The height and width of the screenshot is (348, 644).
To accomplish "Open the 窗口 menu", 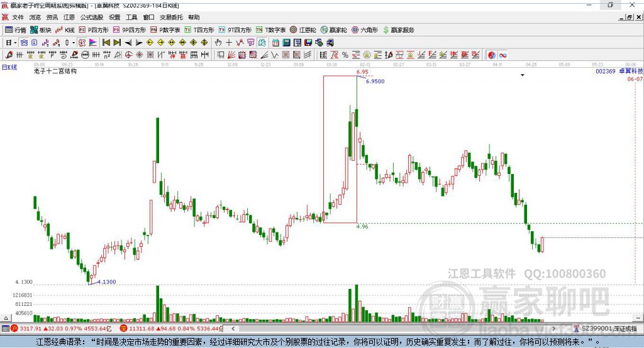I will [x=148, y=17].
